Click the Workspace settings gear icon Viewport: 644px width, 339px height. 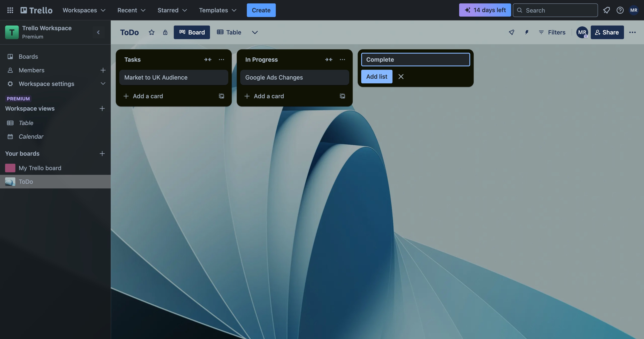coord(10,84)
